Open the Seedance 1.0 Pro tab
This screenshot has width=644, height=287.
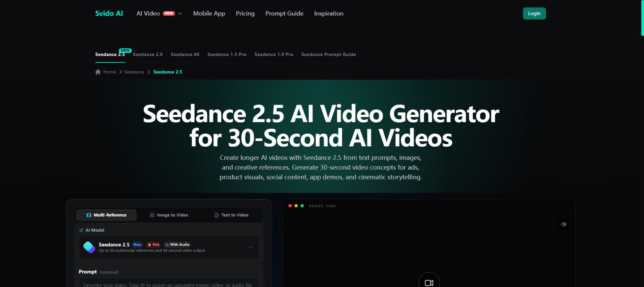click(274, 54)
